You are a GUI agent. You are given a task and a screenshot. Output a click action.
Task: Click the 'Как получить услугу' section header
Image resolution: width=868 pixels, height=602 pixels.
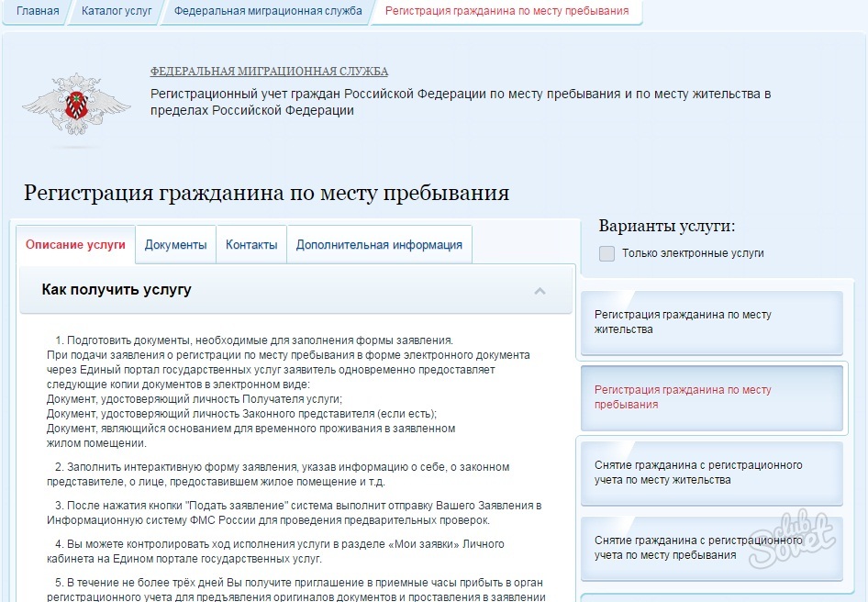pos(295,290)
